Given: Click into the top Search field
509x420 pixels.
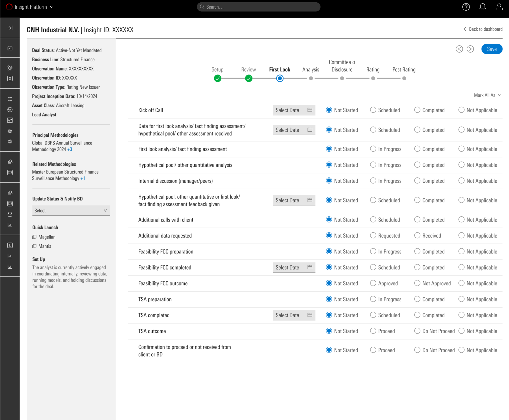Looking at the screenshot, I should (x=258, y=7).
